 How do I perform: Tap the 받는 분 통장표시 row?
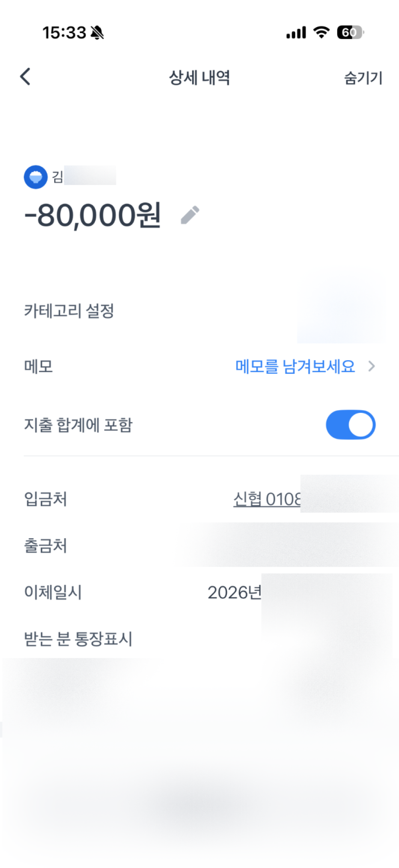pos(78,639)
